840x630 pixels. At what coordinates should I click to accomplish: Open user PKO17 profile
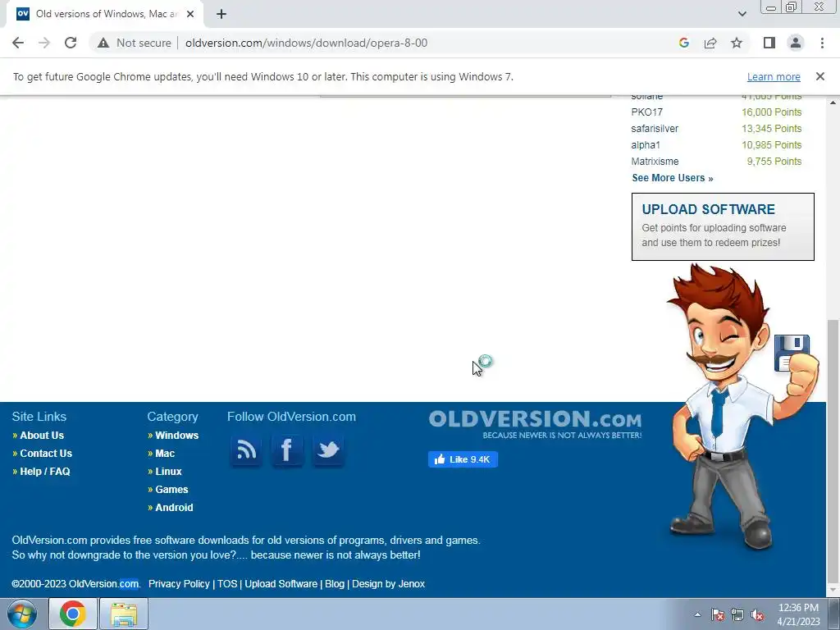[646, 112]
